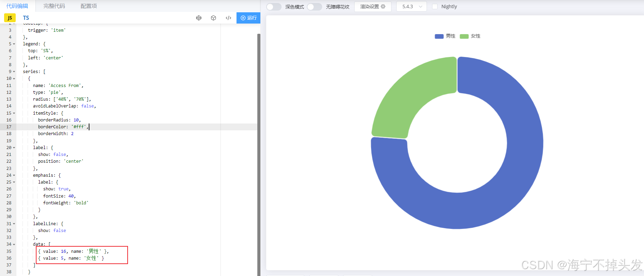Open 渲染设置 render settings button
Viewport: 644px width, 276px height.
[373, 6]
